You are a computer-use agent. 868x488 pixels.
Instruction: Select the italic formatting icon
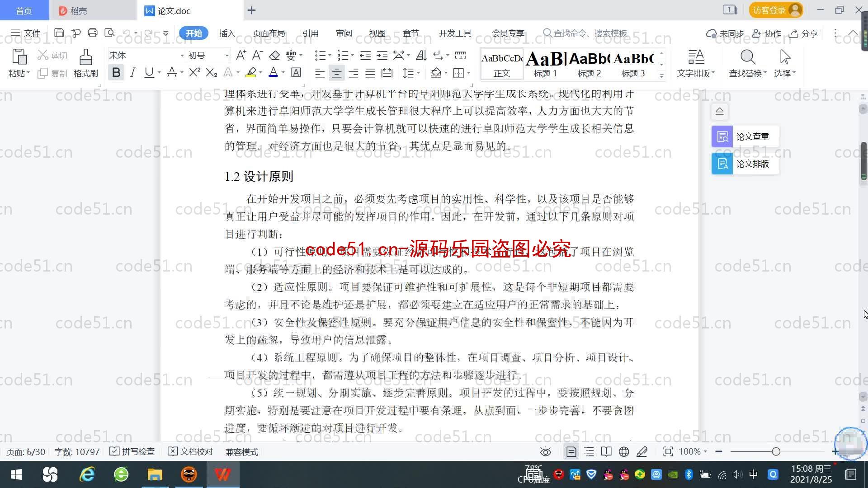pyautogui.click(x=132, y=73)
